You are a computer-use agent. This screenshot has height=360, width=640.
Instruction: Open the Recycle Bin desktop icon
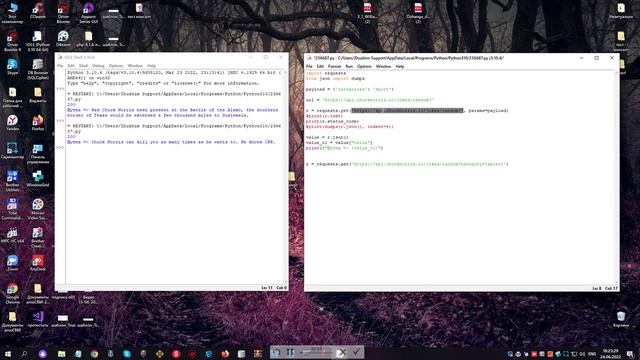coord(621,319)
